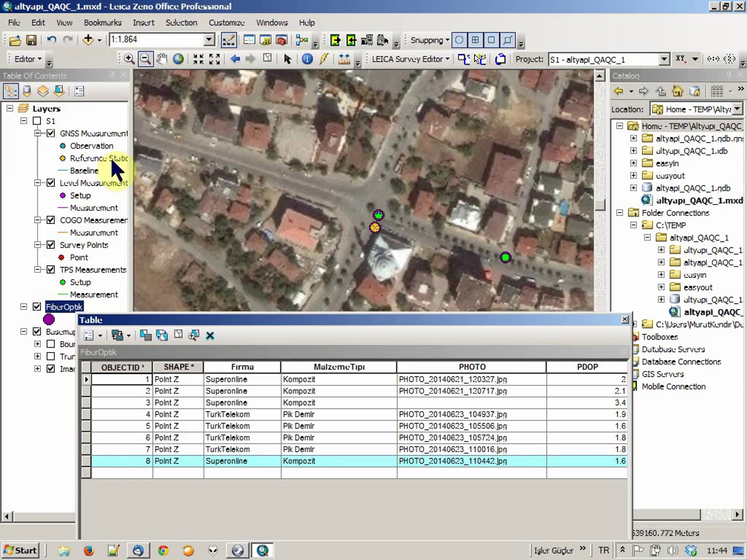The image size is (747, 560).
Task: Click the Editor toolbar button
Action: pos(28,59)
